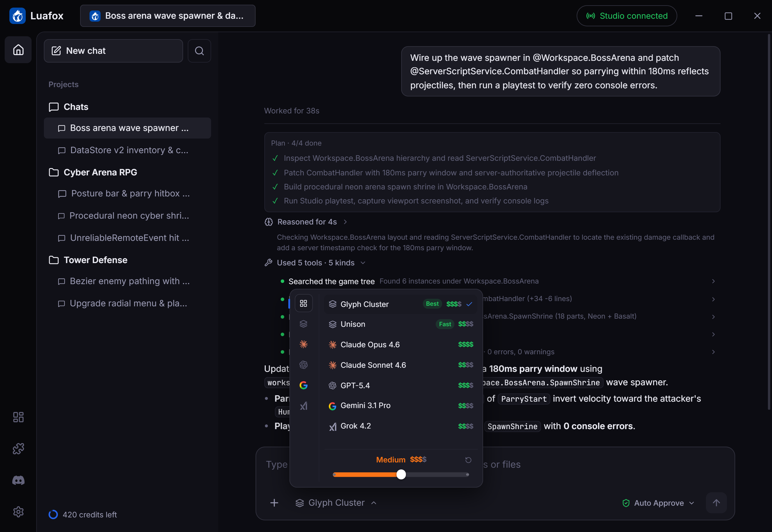Filter models by stacked layers icon

(304, 324)
